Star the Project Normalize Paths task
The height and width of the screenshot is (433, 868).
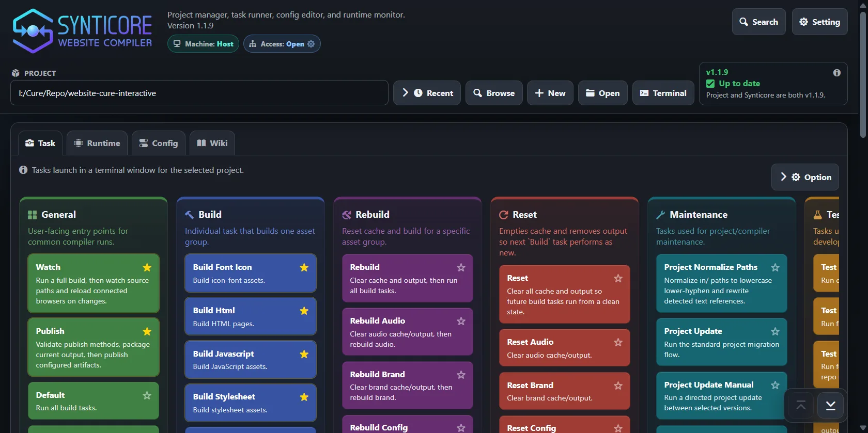coord(775,267)
